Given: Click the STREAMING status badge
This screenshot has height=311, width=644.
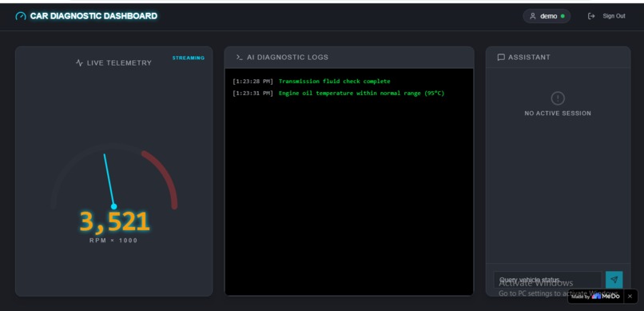Looking at the screenshot, I should click(x=188, y=58).
